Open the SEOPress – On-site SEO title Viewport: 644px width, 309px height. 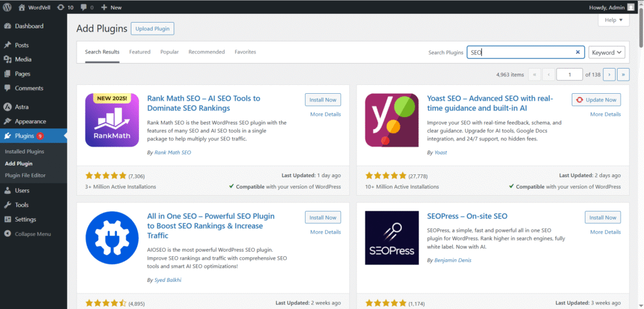(467, 216)
